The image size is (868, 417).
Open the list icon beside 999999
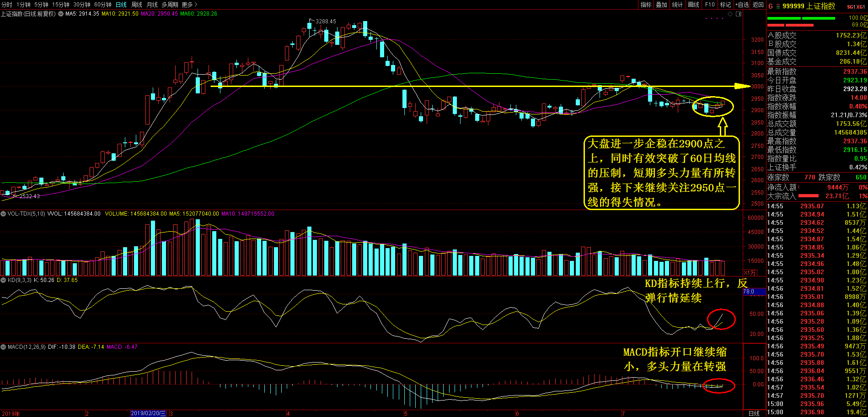tap(778, 6)
